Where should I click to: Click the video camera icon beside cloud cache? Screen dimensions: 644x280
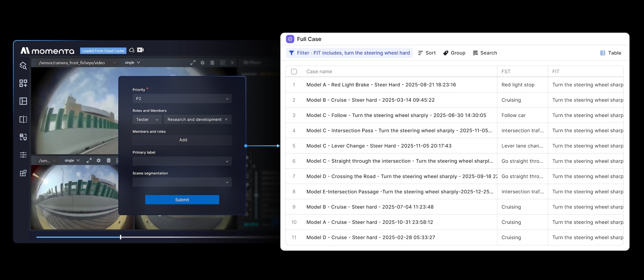tap(141, 50)
